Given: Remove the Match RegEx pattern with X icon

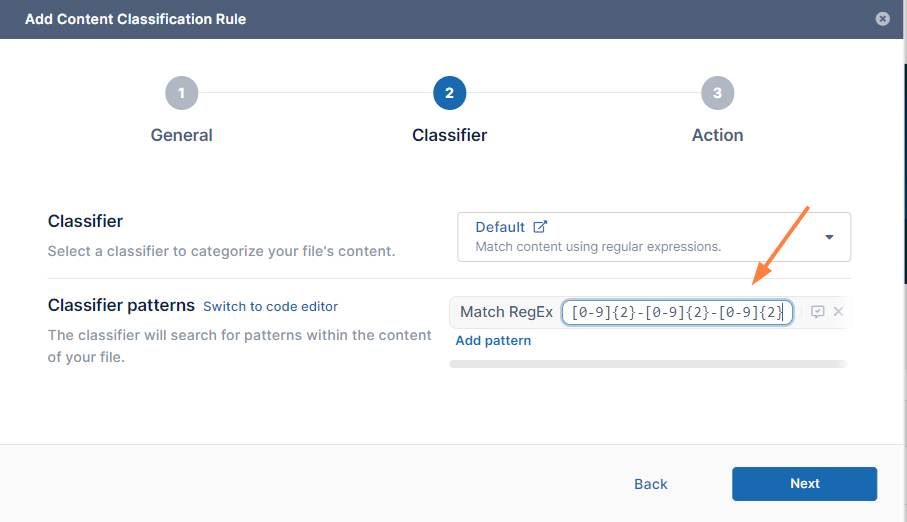Looking at the screenshot, I should point(838,312).
